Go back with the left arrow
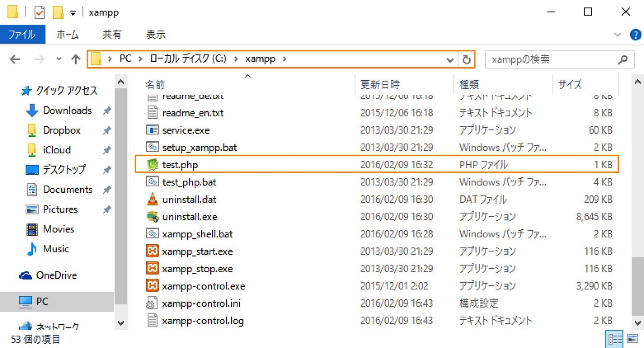This screenshot has width=644, height=348. point(15,59)
